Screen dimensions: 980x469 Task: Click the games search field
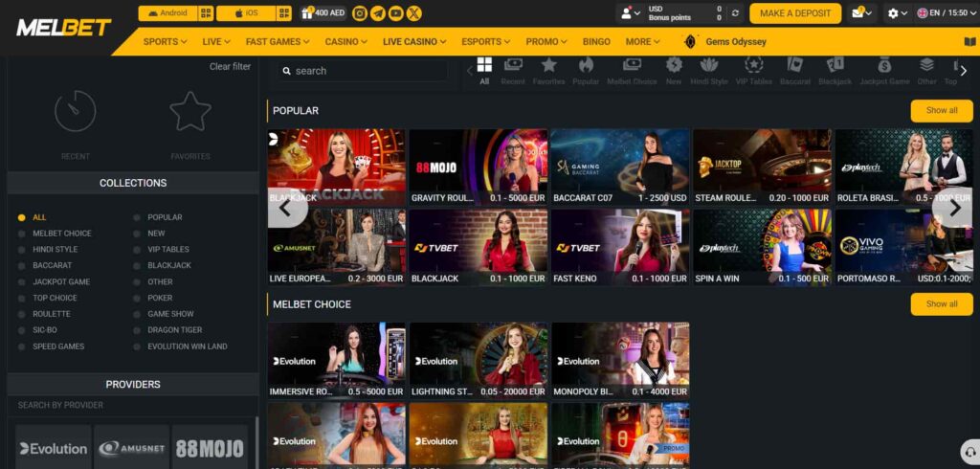pos(363,71)
